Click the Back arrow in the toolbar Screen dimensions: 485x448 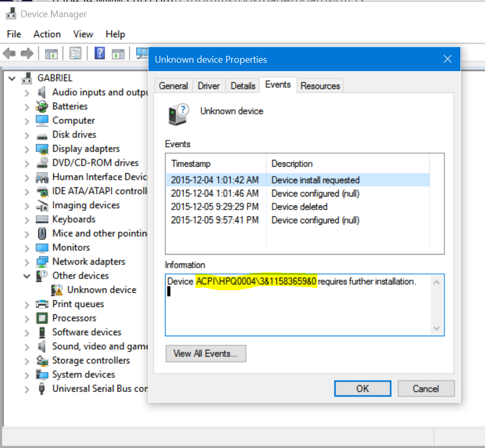point(9,53)
